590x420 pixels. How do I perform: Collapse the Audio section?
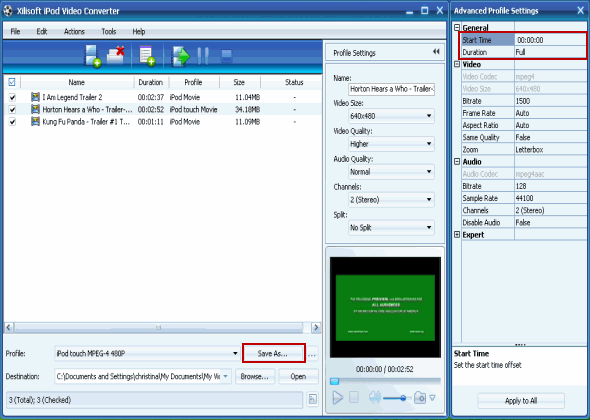tap(457, 161)
